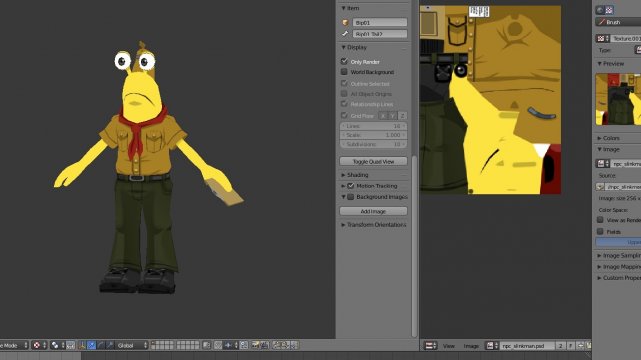Open the viewport shading dropdown
This screenshot has height=360, width=641.
[x=40, y=345]
